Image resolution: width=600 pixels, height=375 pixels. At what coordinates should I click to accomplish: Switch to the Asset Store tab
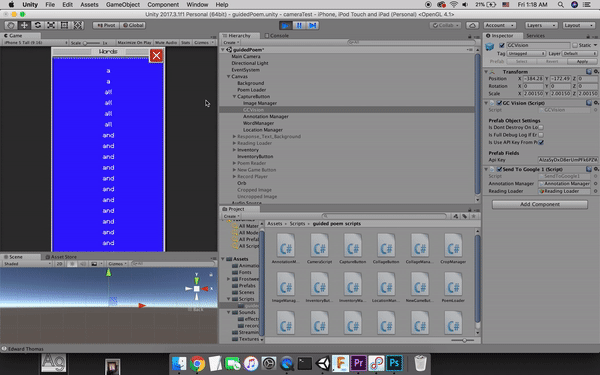click(61, 257)
